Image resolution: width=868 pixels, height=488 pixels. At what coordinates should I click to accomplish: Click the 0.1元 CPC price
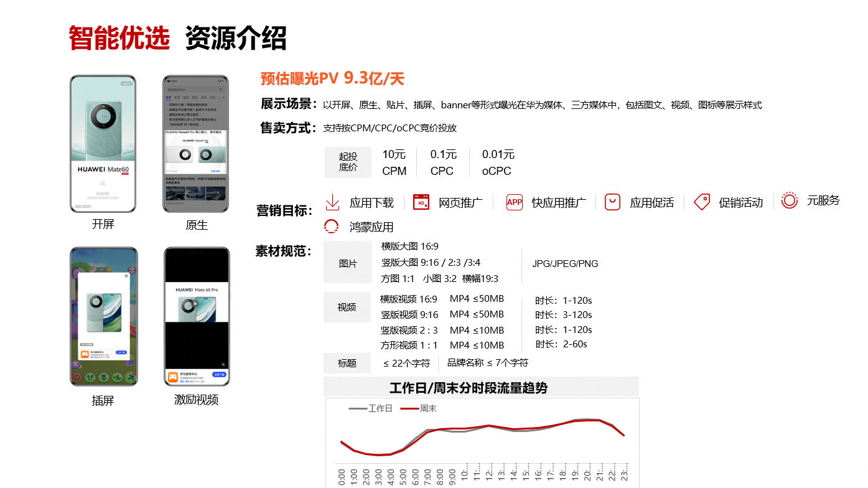coord(443,162)
